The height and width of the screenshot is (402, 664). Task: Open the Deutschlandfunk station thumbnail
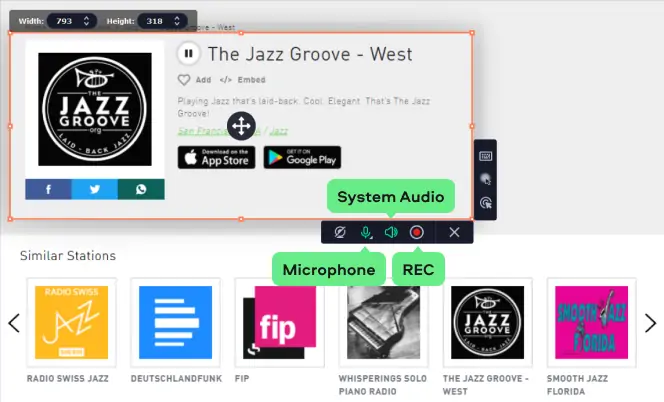(175, 322)
